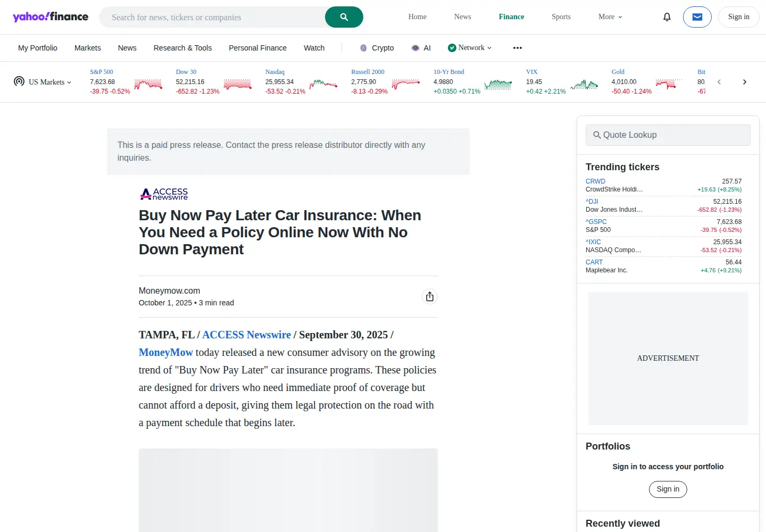Click the ACCESS Newswire logo
766x532 pixels.
[164, 194]
